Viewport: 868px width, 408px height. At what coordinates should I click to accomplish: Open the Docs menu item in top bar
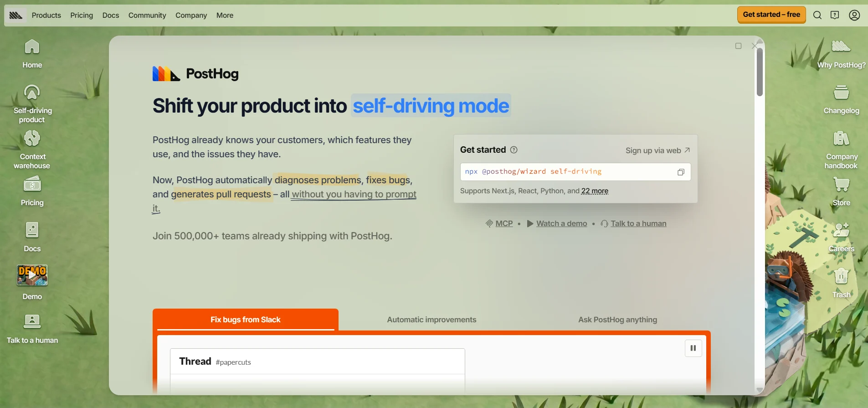111,15
